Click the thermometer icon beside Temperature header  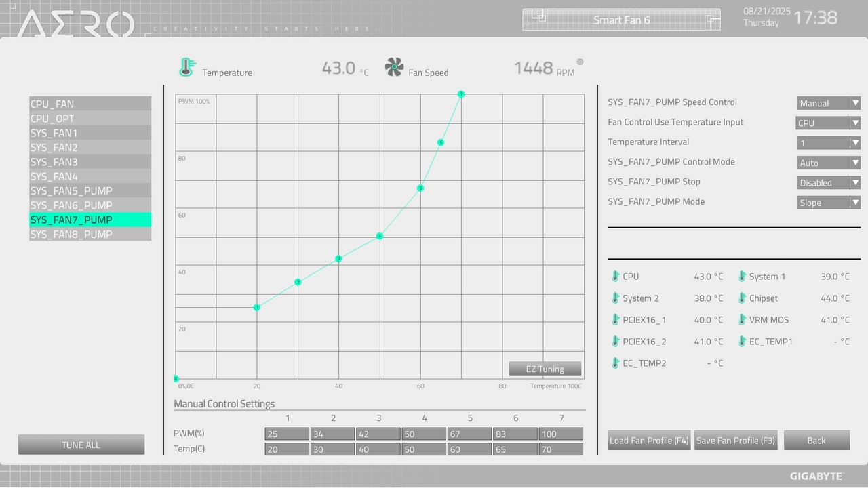coord(186,67)
